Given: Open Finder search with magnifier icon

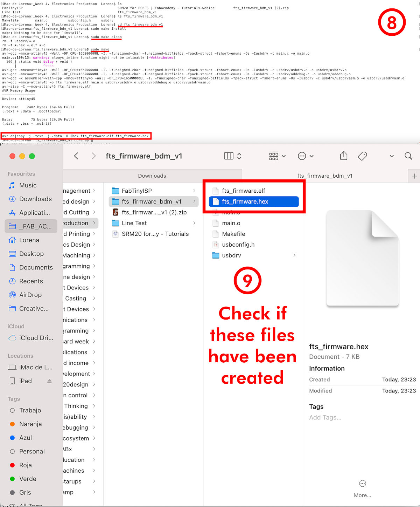Looking at the screenshot, I should [x=408, y=156].
